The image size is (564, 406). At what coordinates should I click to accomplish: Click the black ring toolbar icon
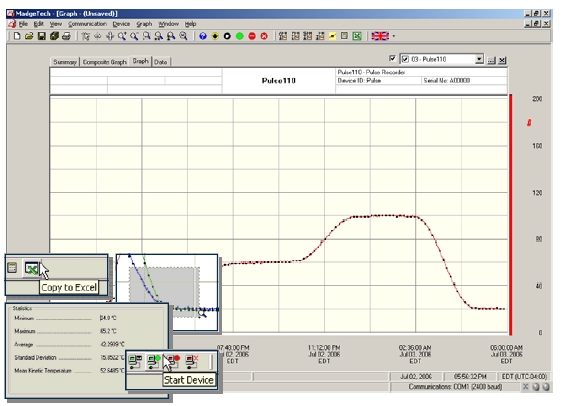click(227, 36)
